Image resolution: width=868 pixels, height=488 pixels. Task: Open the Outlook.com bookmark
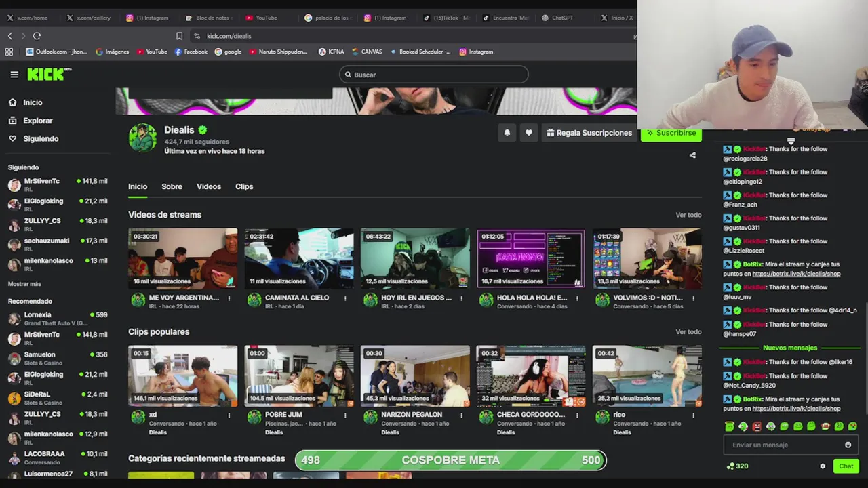pyautogui.click(x=56, y=52)
